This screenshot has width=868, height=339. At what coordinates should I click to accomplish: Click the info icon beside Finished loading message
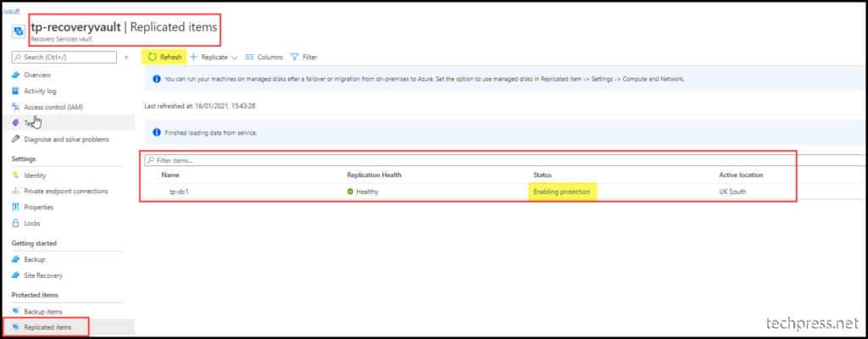click(157, 133)
